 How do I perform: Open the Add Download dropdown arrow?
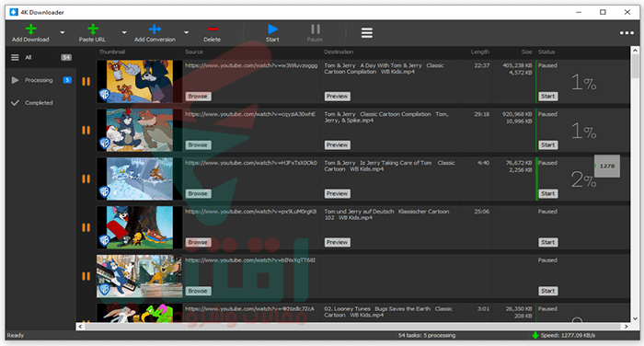62,32
